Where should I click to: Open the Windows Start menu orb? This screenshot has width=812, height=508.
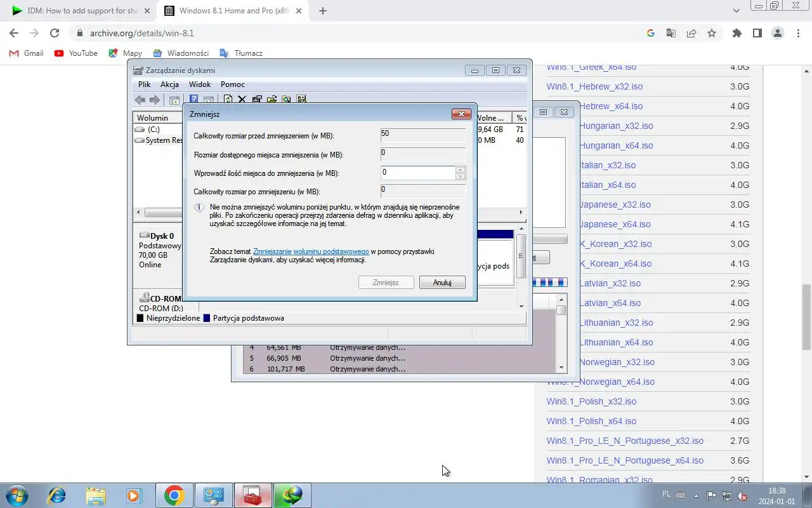click(16, 495)
